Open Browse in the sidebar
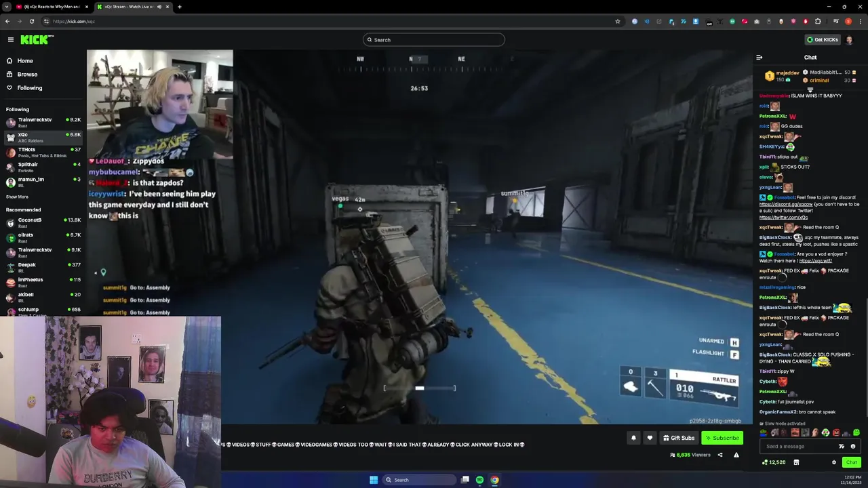 point(27,75)
